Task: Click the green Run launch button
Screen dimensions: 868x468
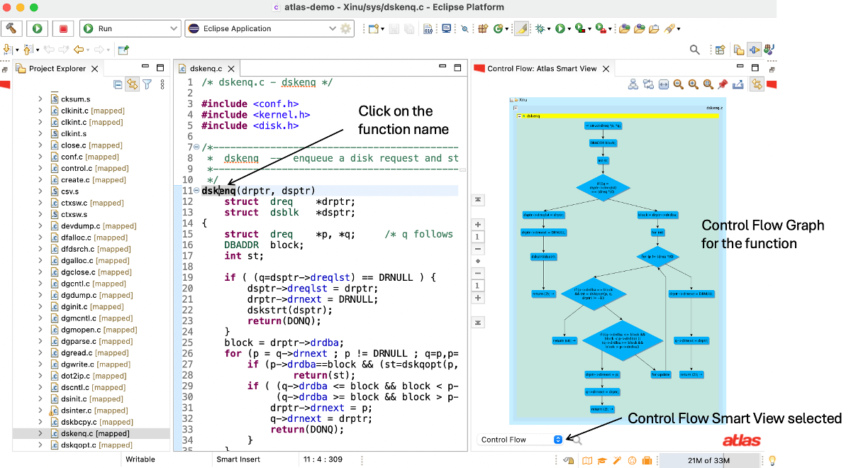Action: (38, 28)
